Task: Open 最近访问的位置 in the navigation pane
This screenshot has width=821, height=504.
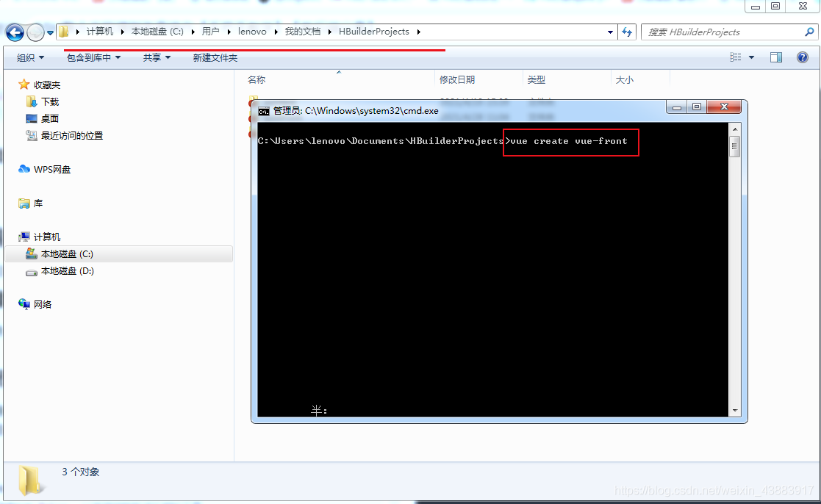Action: [72, 136]
